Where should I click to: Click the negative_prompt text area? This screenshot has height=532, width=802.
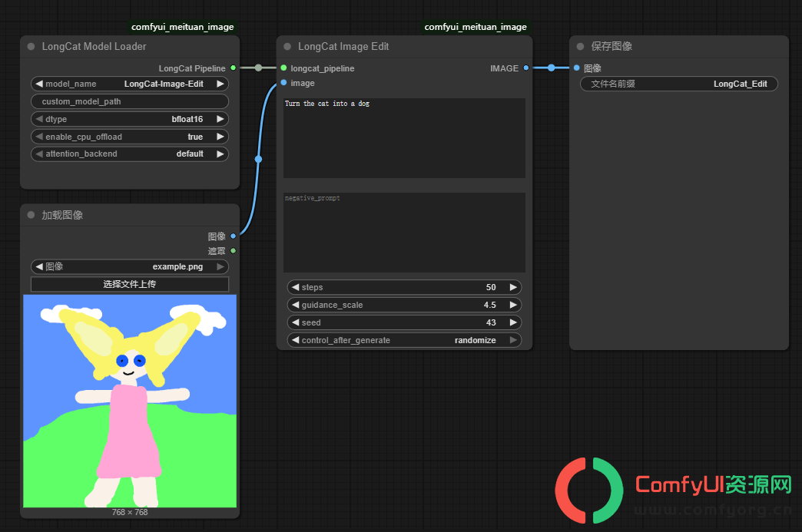click(404, 233)
